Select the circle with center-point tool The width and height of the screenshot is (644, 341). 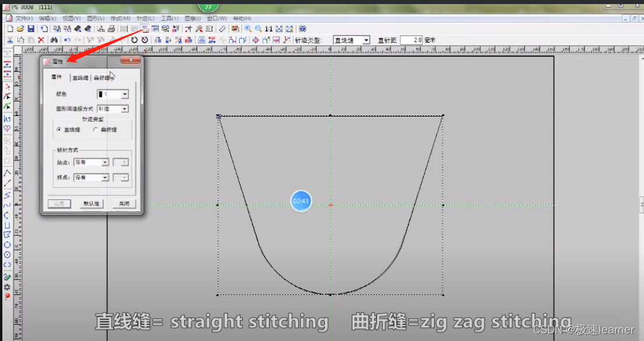(x=7, y=255)
